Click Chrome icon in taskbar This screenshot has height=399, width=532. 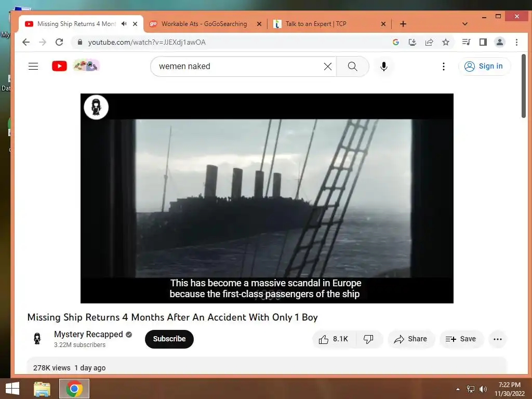pos(74,389)
